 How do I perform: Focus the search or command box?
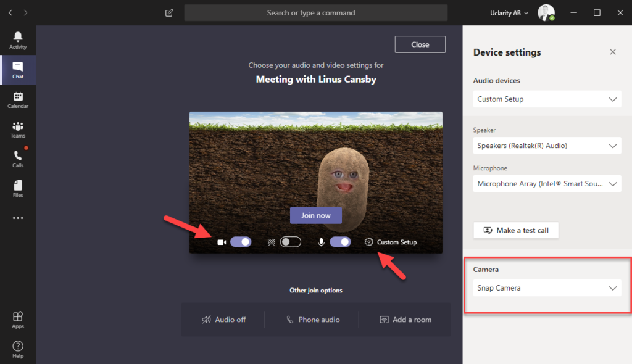click(x=315, y=13)
